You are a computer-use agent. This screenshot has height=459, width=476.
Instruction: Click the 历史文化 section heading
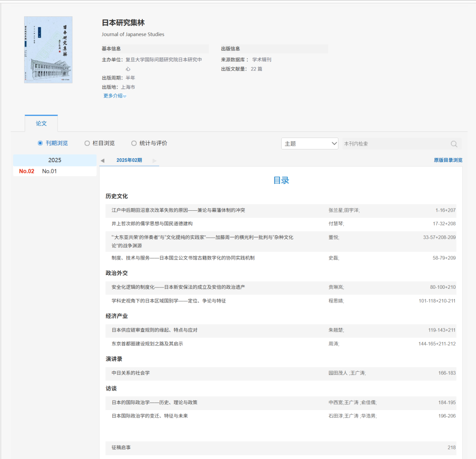[116, 196]
